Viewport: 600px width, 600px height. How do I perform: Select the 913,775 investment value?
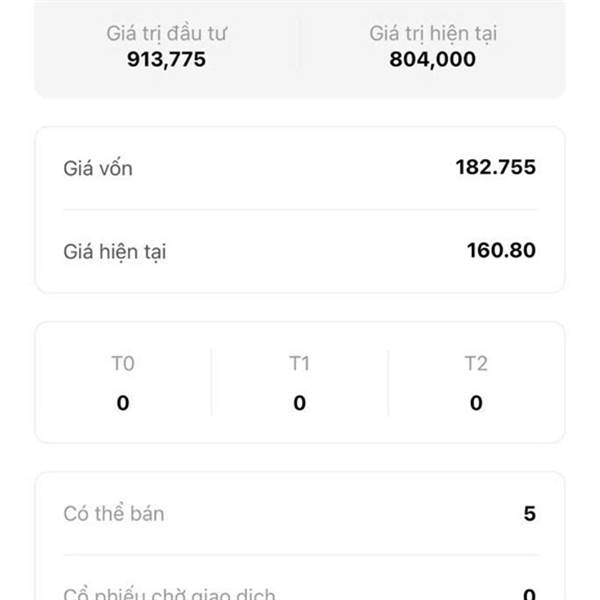tap(166, 59)
